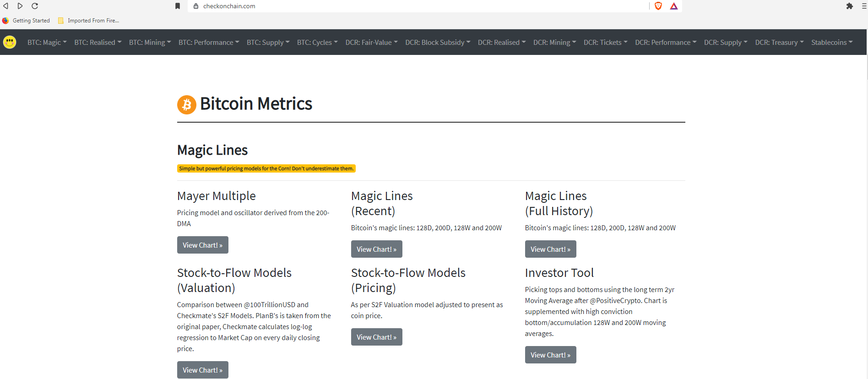Click the Stock-to-Flow Models (Valuation) heading
The height and width of the screenshot is (379, 868).
(x=234, y=280)
